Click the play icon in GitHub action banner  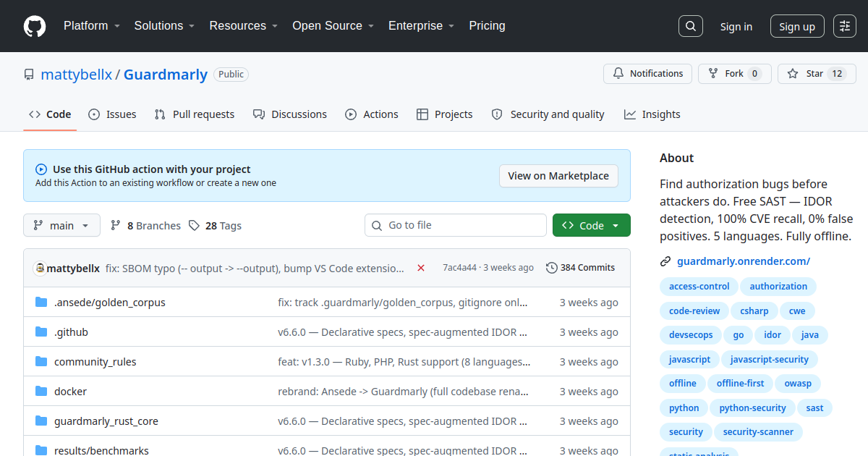point(41,169)
